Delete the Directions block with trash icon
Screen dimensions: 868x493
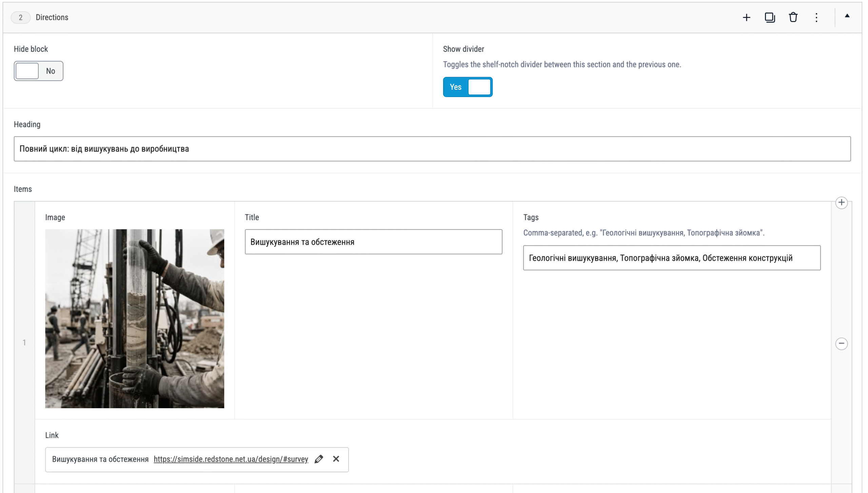[793, 18]
